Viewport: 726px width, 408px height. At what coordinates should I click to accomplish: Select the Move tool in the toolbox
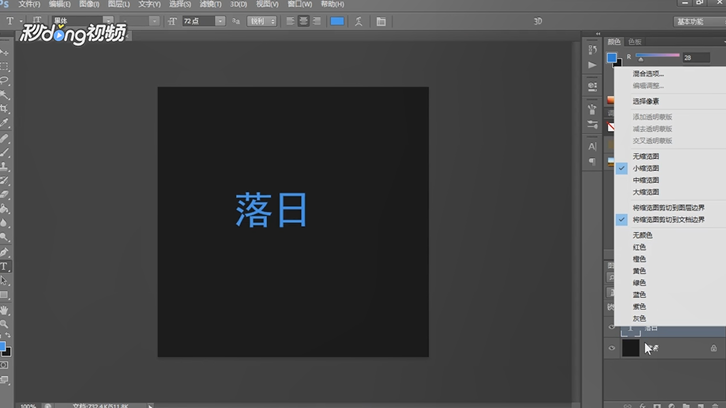click(5, 53)
